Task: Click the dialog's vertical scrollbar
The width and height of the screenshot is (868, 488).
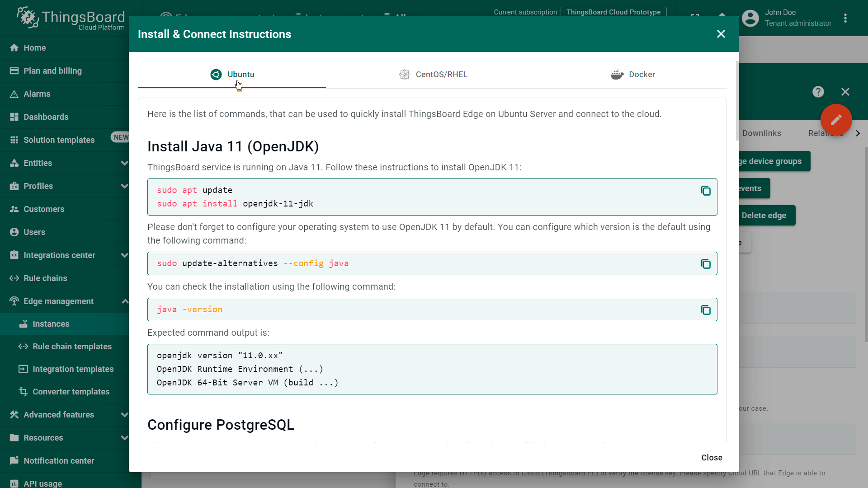Action: [737, 100]
